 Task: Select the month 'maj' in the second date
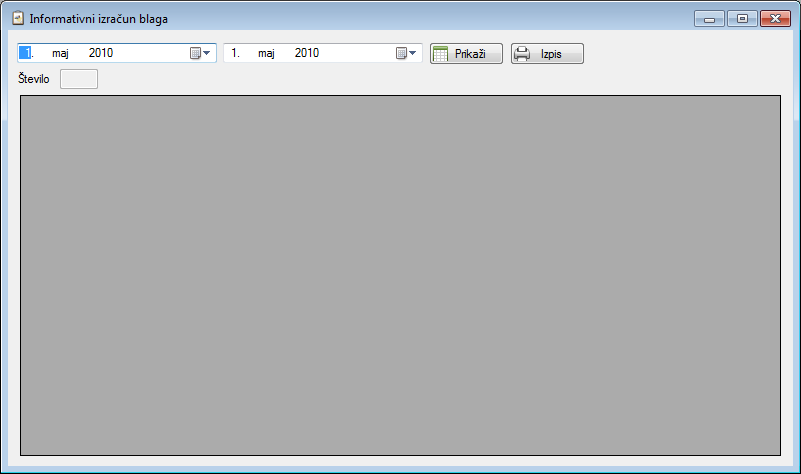pos(266,53)
